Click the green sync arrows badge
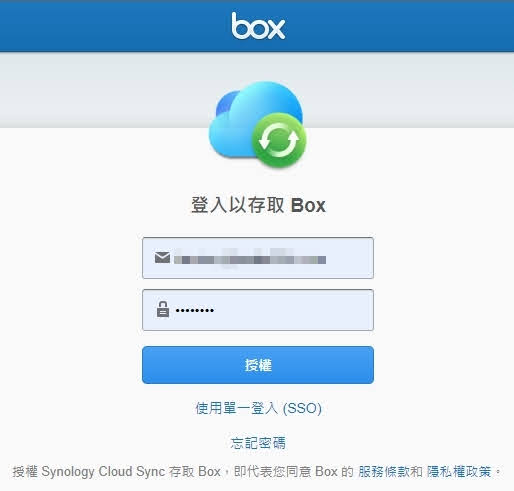 point(279,140)
